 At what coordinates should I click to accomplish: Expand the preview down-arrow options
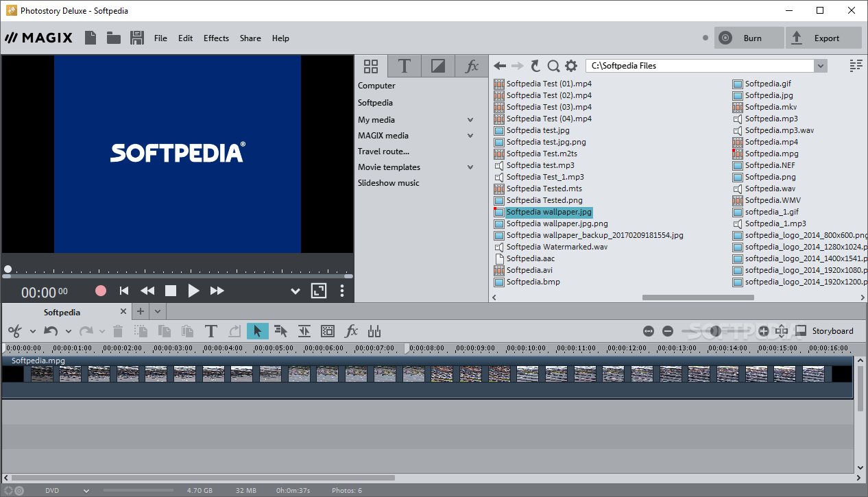[296, 291]
